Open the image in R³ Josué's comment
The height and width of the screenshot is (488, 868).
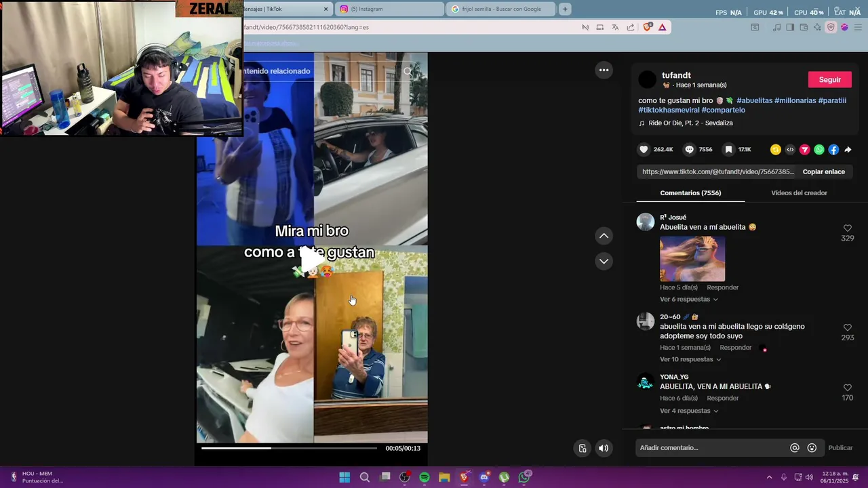point(692,258)
